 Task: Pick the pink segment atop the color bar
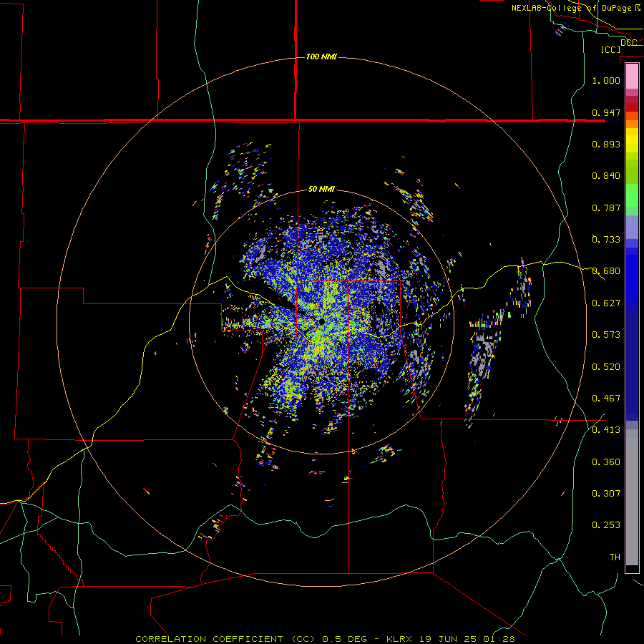click(632, 77)
